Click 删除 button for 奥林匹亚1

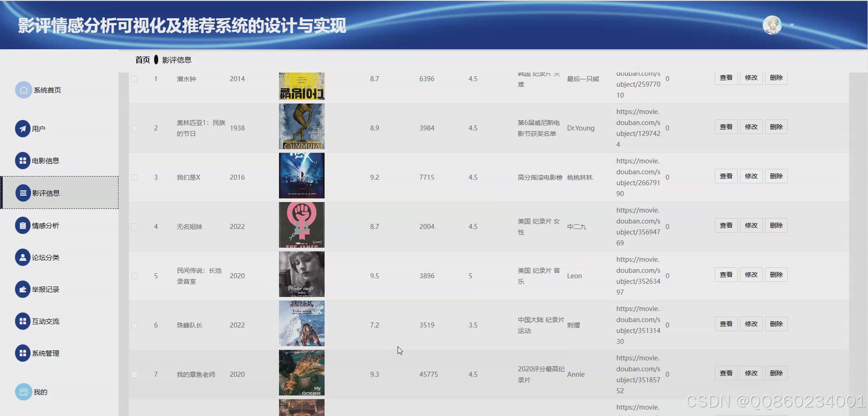click(x=776, y=127)
